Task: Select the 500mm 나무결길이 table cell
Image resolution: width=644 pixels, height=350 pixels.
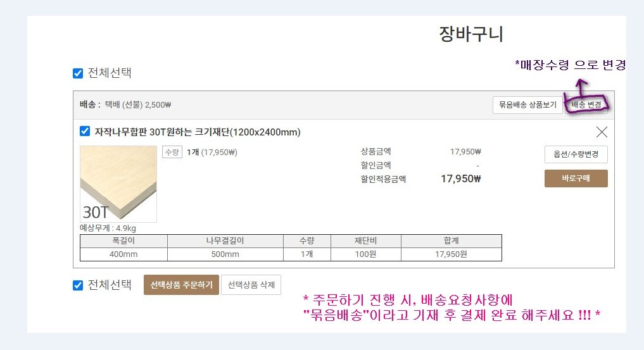Action: coord(225,254)
